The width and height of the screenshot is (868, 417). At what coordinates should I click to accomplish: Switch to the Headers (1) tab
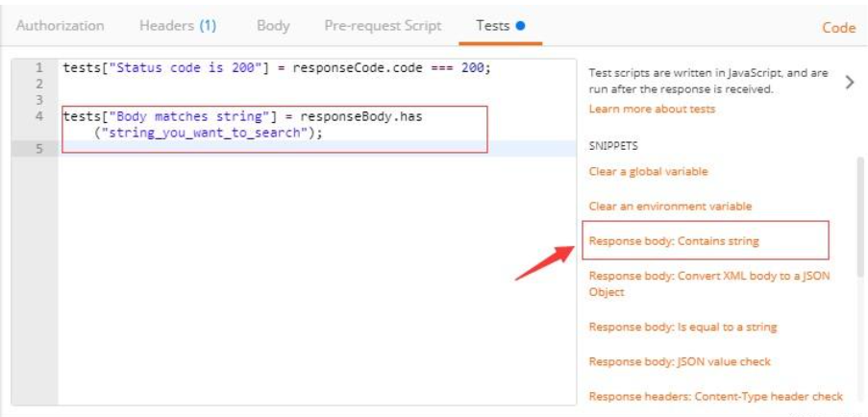point(178,26)
